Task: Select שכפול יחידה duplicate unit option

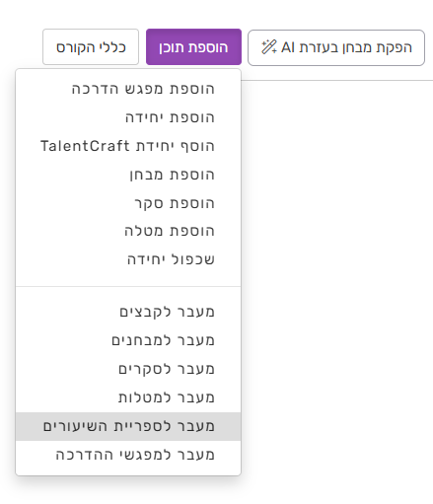Action: tap(128, 259)
